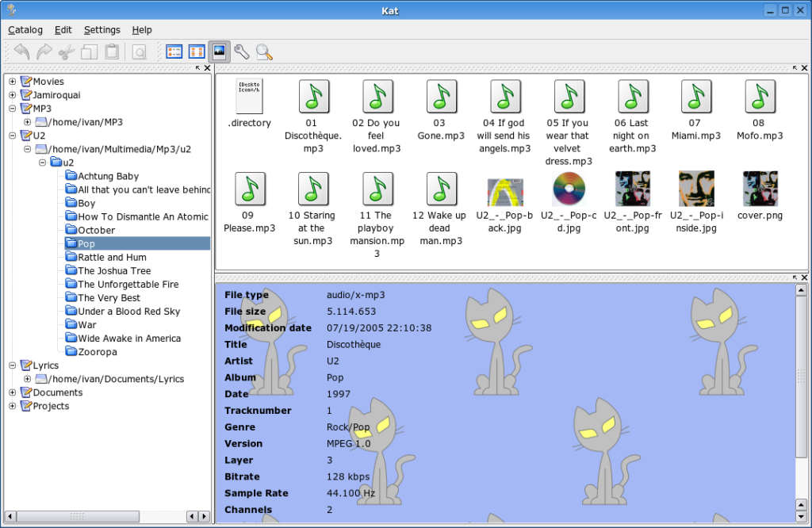Open U2_-_Pop-back.jpg thumbnail
This screenshot has width=812, height=528.
(x=505, y=192)
